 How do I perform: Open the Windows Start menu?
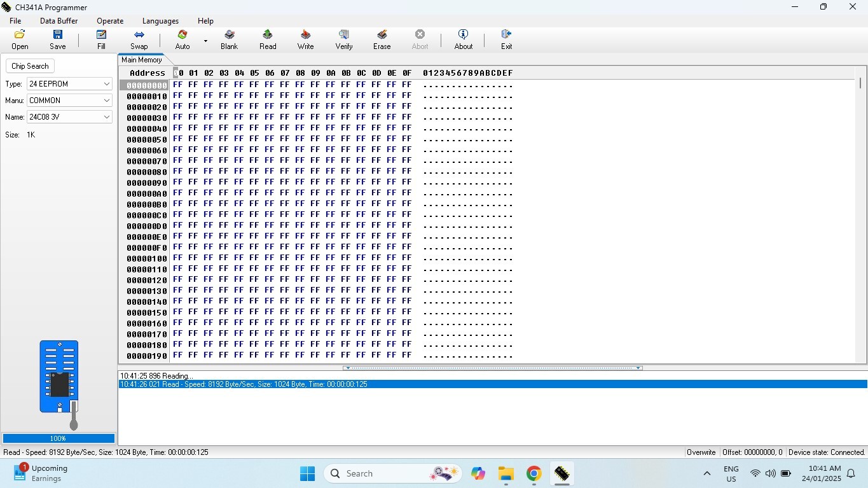(x=307, y=473)
